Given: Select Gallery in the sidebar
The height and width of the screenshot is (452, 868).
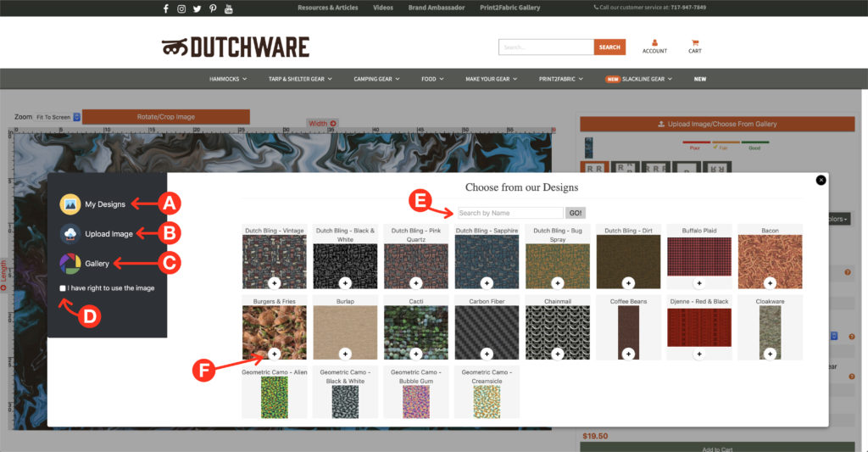Looking at the screenshot, I should pyautogui.click(x=97, y=264).
